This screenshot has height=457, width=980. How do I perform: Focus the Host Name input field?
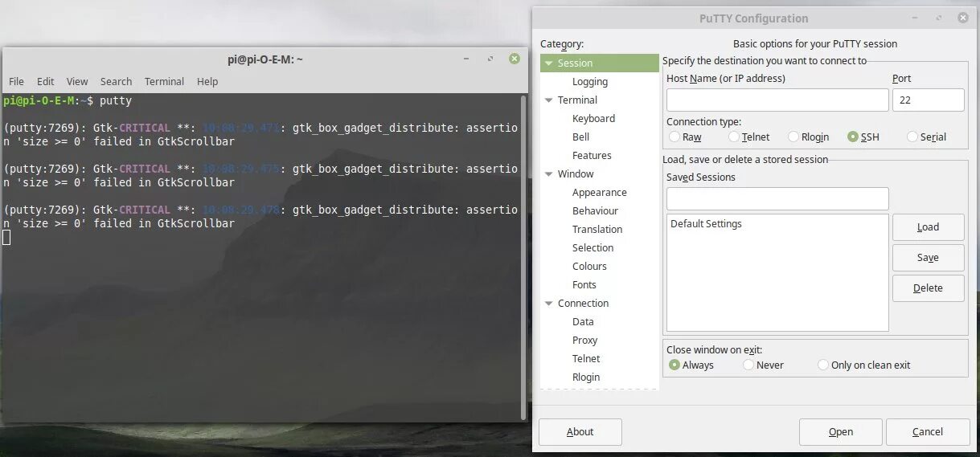click(x=777, y=100)
